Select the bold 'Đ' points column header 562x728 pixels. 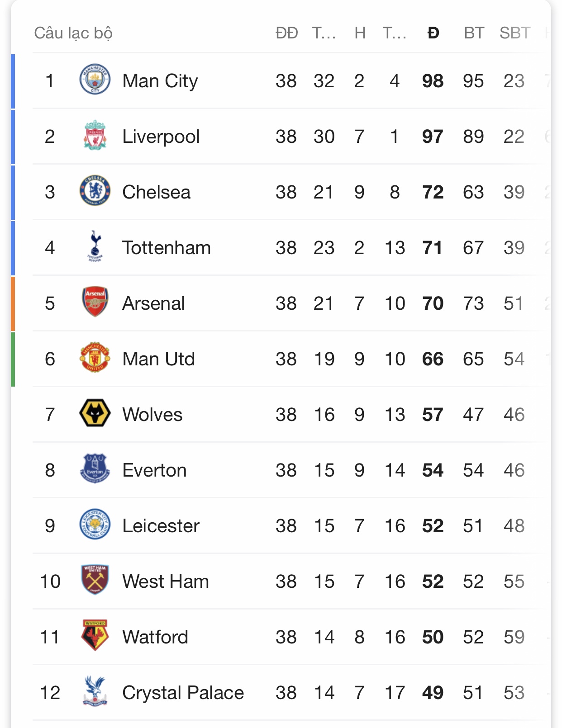tap(433, 33)
